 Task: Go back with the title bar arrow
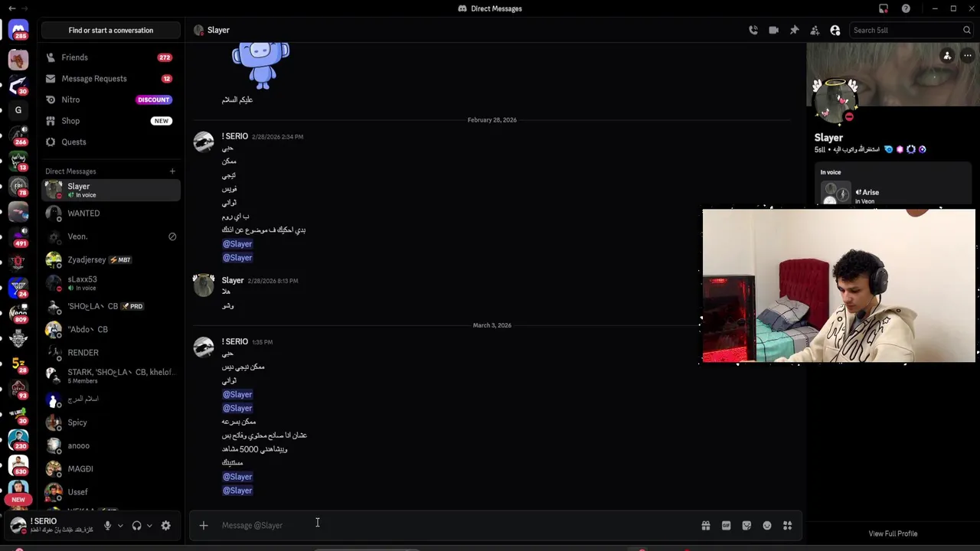[11, 8]
